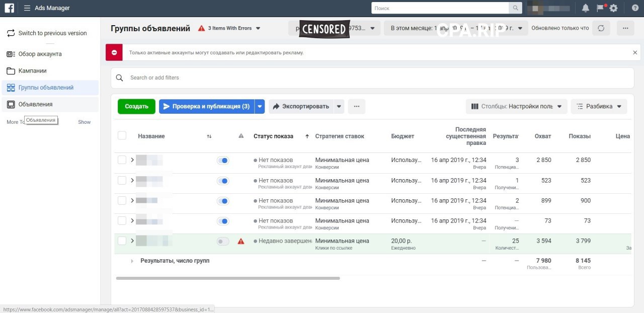Expand Результаты, число групп summary row
The width and height of the screenshot is (644, 313).
click(132, 261)
